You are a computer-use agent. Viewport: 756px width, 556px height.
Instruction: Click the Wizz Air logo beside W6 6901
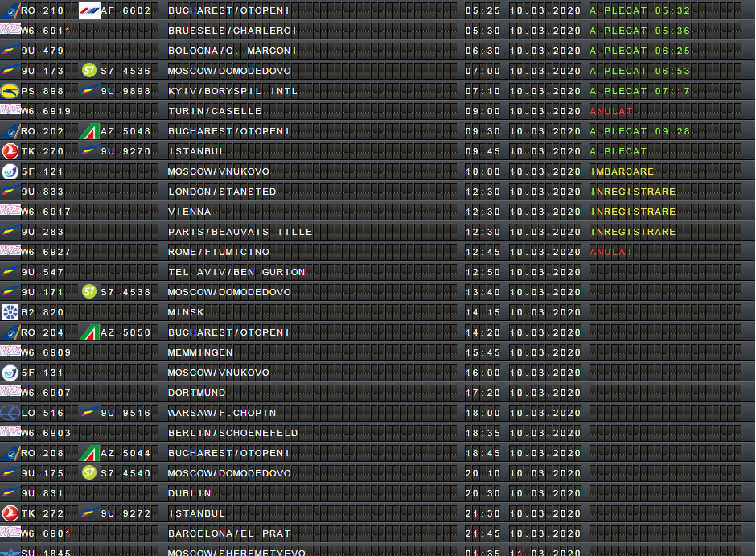[10, 533]
